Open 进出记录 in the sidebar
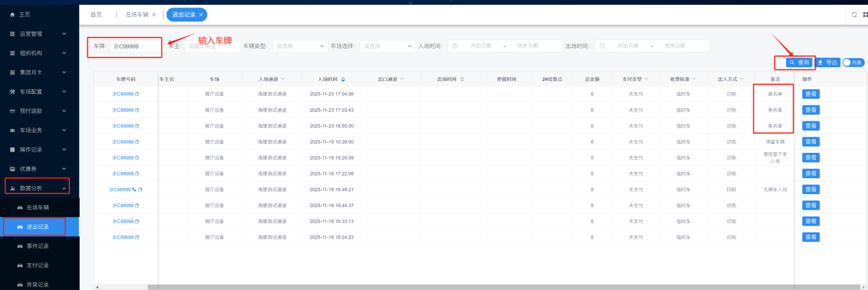868x290 pixels. click(x=39, y=226)
